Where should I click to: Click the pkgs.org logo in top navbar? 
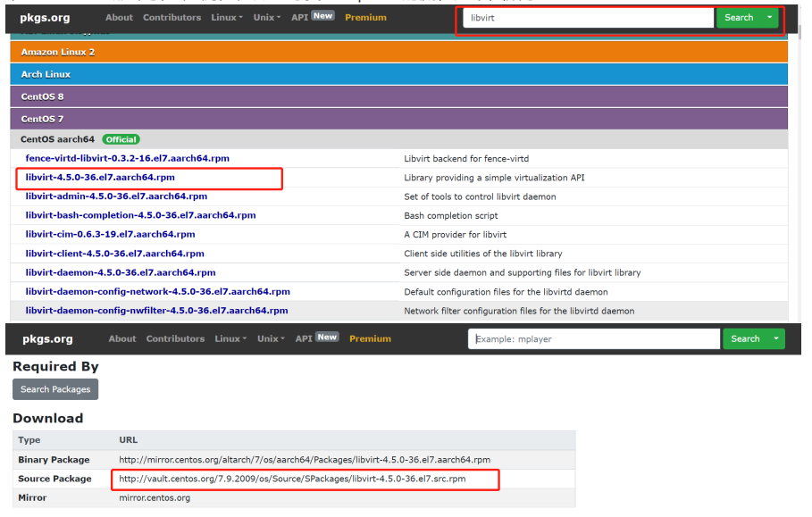tap(46, 17)
